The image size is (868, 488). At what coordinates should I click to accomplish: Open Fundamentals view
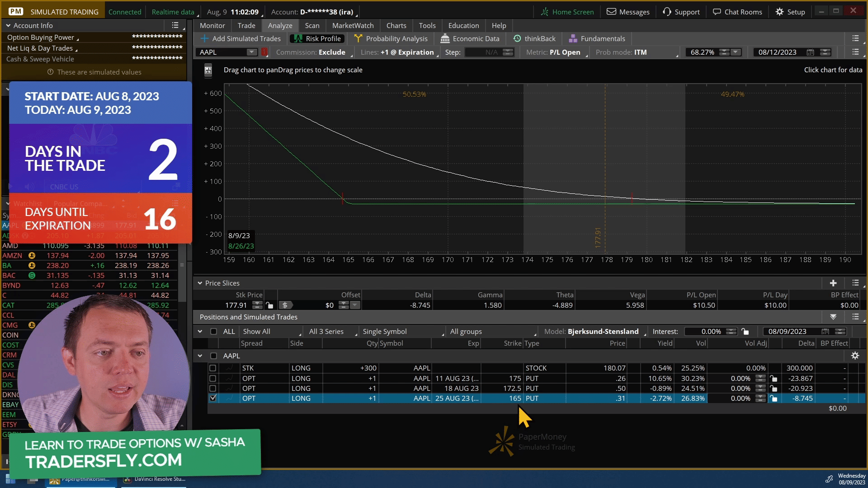pyautogui.click(x=597, y=39)
